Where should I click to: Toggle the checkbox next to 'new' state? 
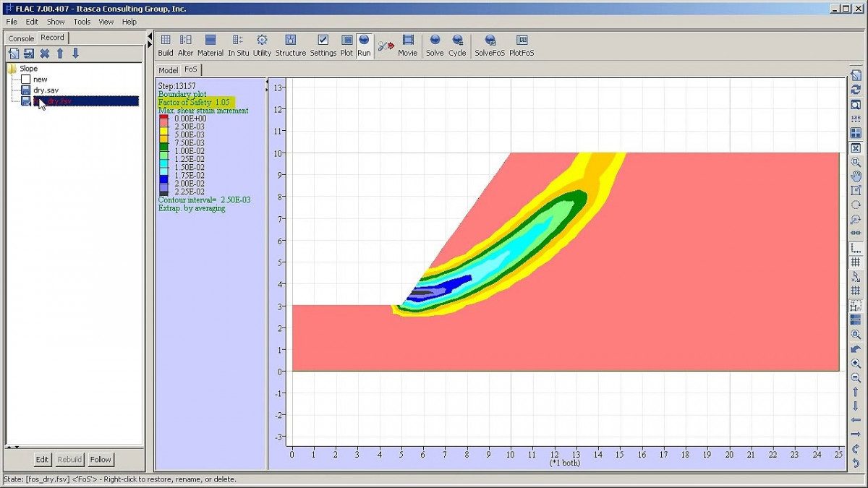point(26,80)
